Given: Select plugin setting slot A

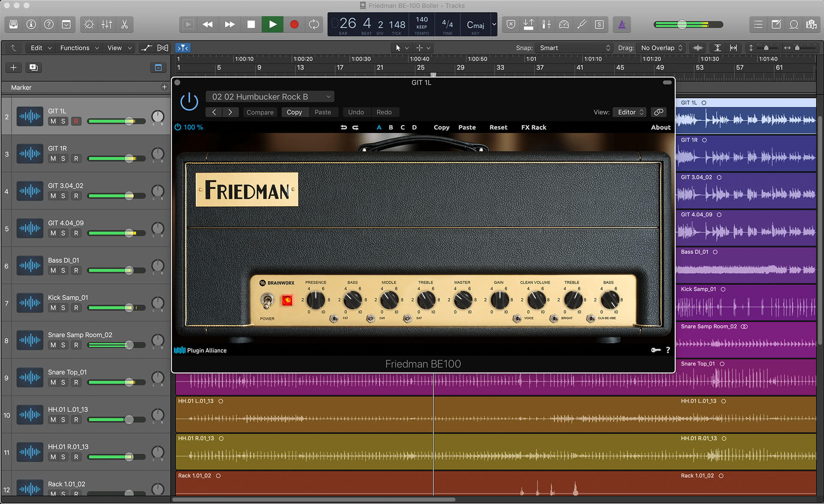Looking at the screenshot, I should click(x=379, y=127).
